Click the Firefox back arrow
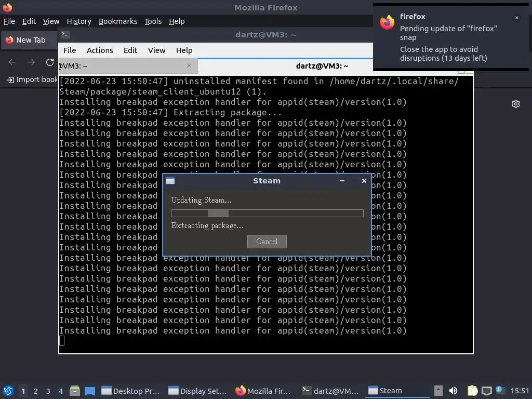This screenshot has height=399, width=532. (x=12, y=62)
